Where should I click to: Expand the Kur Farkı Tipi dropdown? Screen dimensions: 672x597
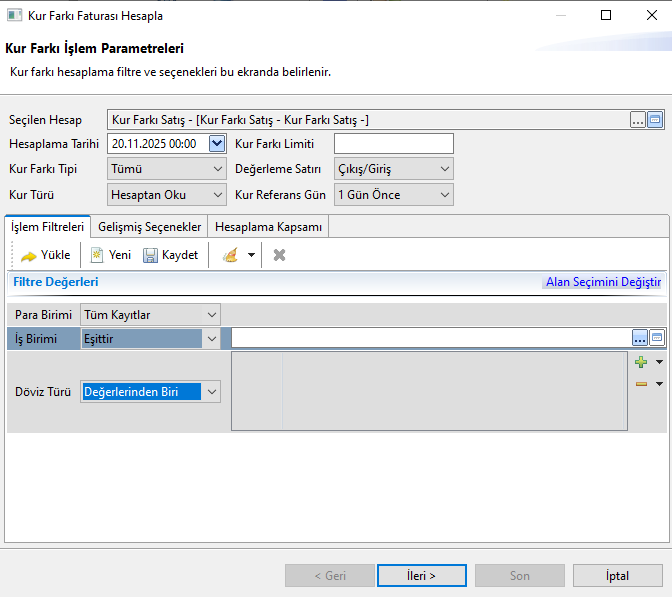217,169
